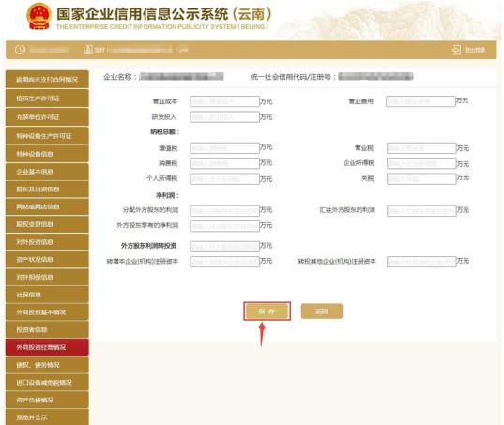Click the 消费税 input field
The height and width of the screenshot is (425, 504).
(224, 163)
